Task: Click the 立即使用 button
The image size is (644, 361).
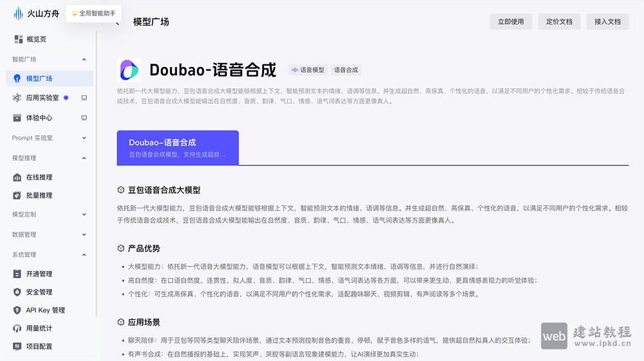Action: 511,22
